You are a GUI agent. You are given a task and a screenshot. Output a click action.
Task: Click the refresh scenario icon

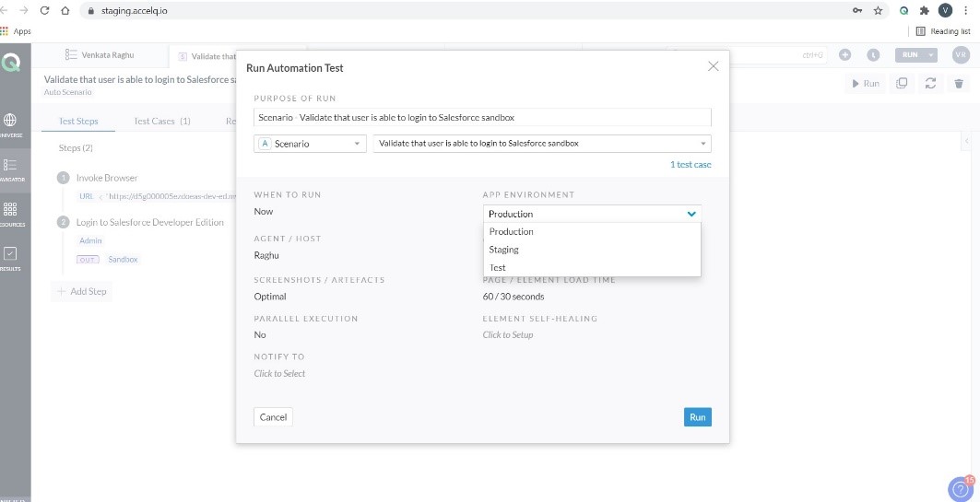930,83
